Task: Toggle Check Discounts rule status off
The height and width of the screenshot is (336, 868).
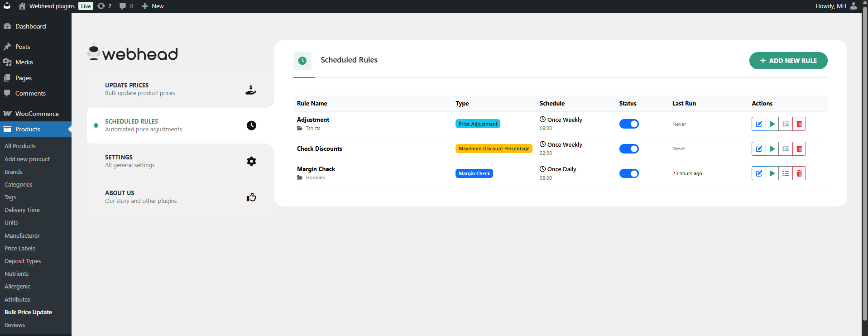Action: tap(629, 149)
